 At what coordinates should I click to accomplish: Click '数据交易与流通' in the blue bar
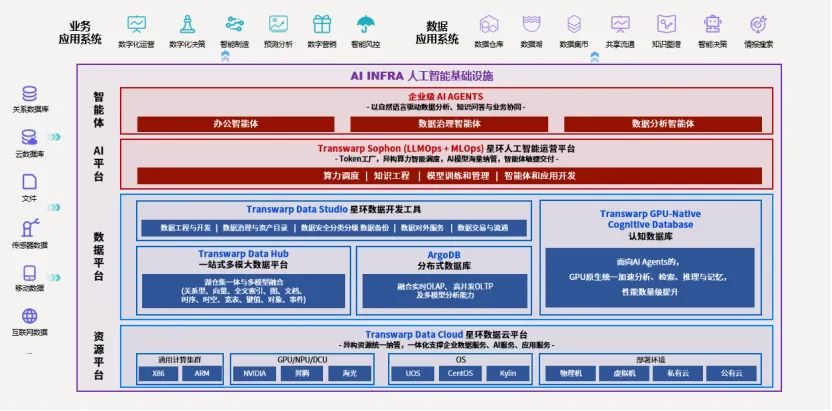483,228
